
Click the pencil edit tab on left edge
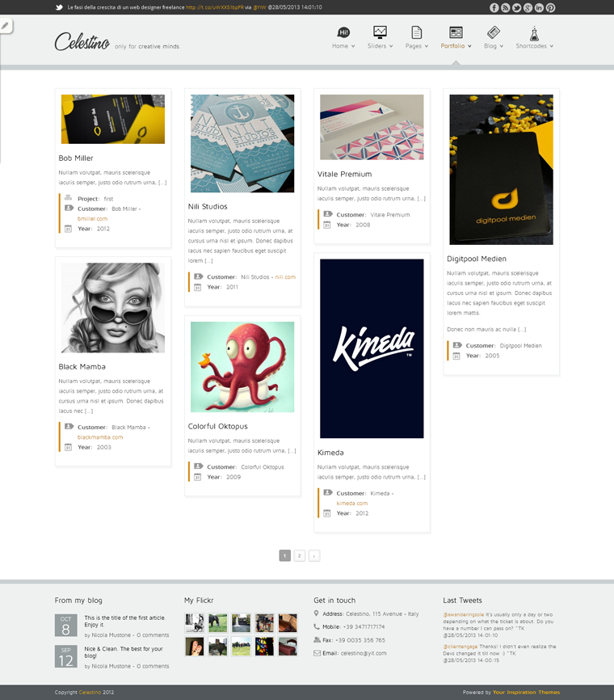(6, 26)
